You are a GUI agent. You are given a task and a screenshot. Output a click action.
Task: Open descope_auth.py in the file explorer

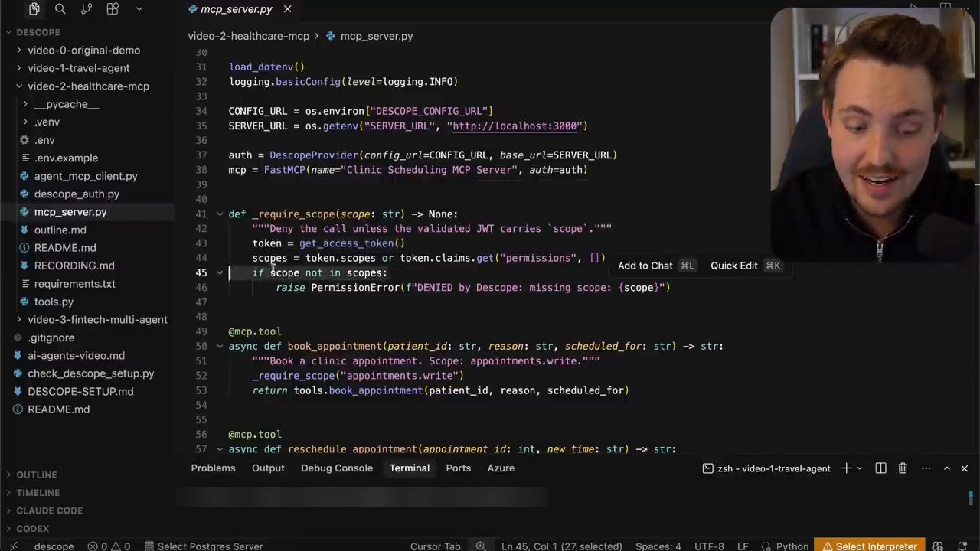pyautogui.click(x=77, y=194)
